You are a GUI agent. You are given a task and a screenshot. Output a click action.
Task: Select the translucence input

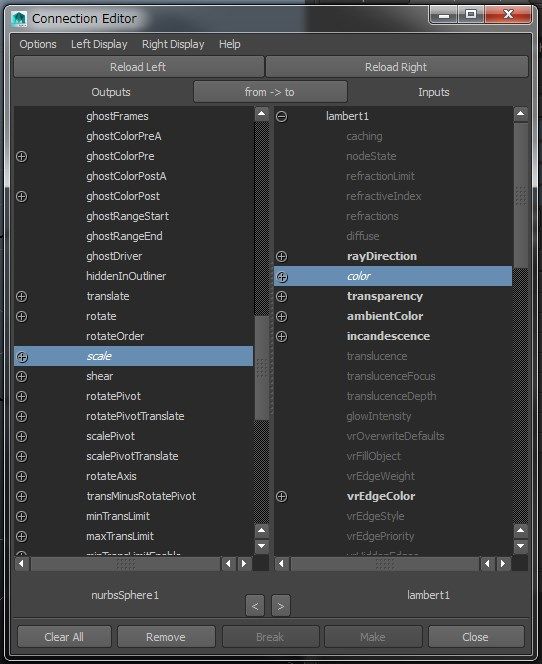377,356
